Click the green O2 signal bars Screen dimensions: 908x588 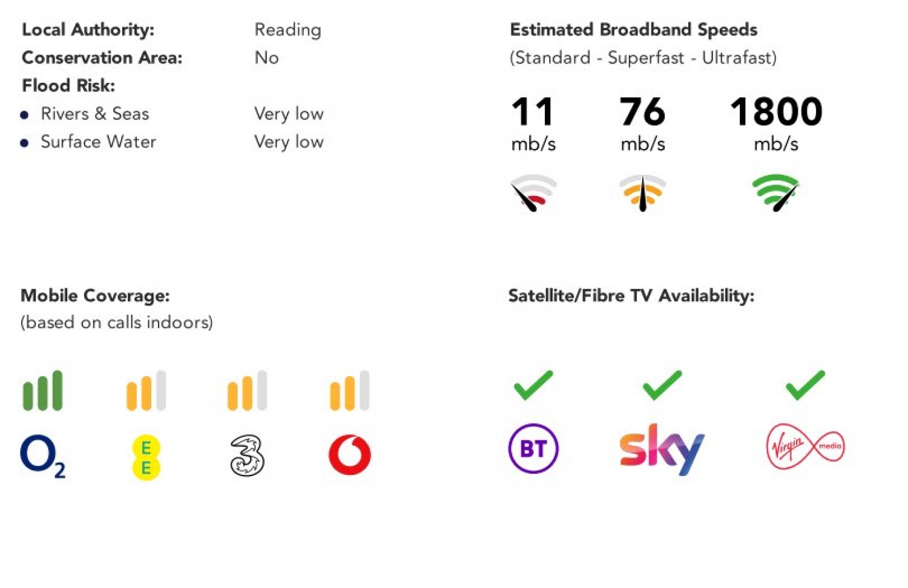click(x=42, y=391)
